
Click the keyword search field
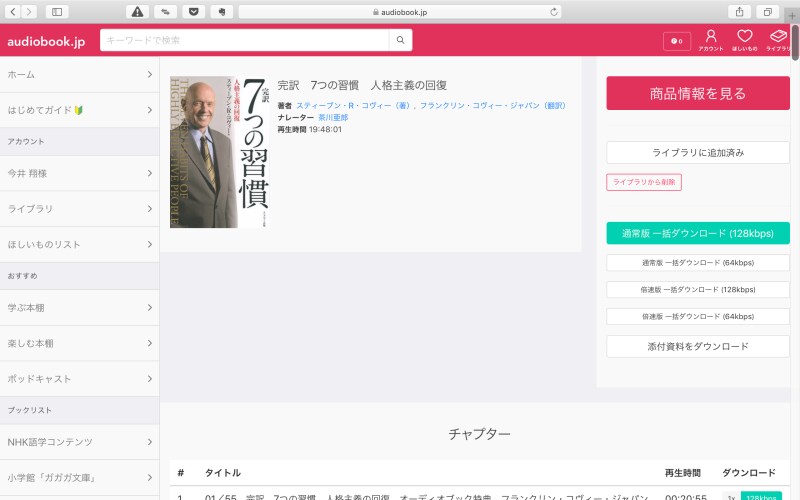(x=244, y=40)
